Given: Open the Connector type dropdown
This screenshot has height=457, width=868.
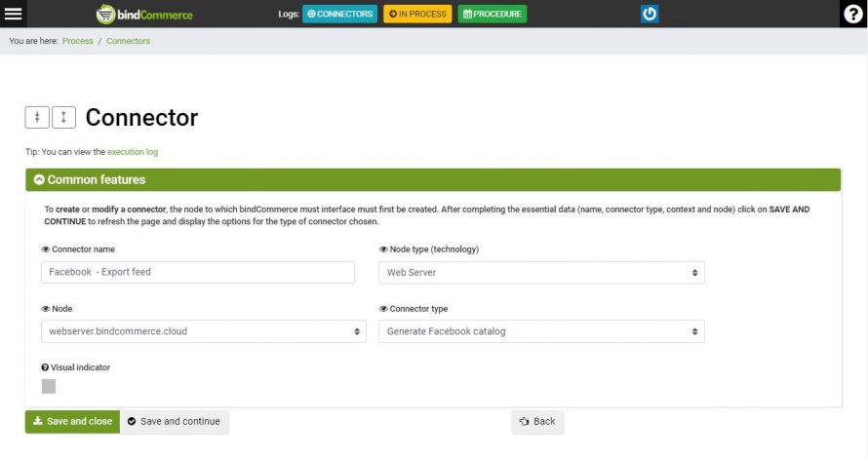Looking at the screenshot, I should tap(541, 331).
